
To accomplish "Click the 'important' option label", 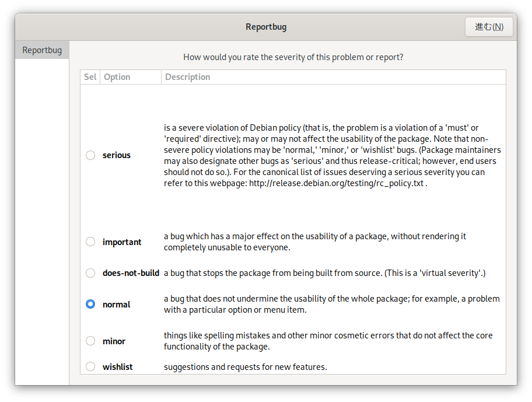I will 122,242.
